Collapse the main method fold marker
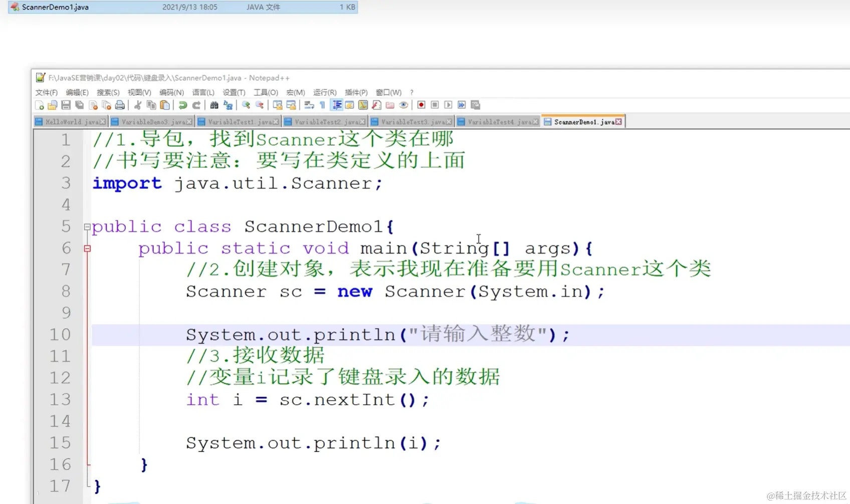This screenshot has height=504, width=850. pyautogui.click(x=87, y=248)
